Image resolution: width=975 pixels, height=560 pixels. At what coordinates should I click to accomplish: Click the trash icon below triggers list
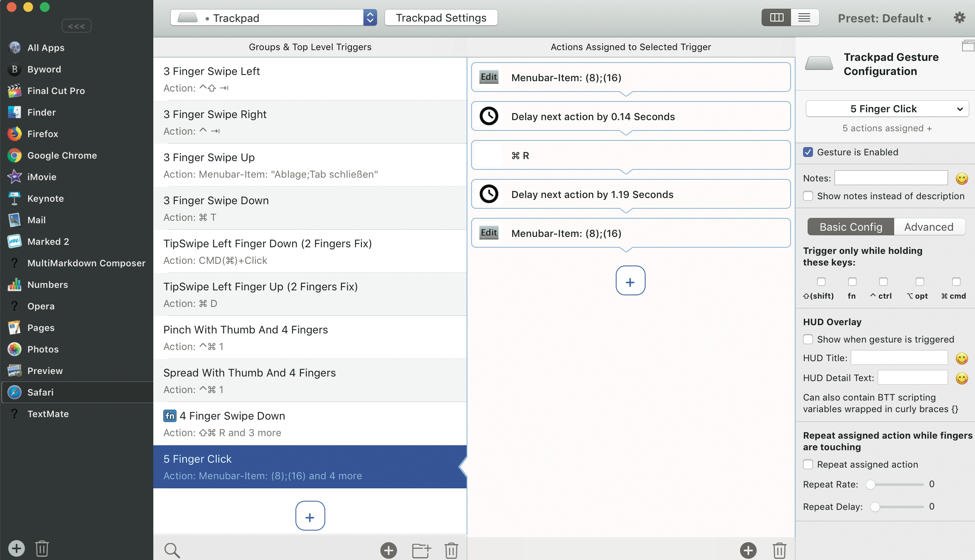tap(451, 550)
